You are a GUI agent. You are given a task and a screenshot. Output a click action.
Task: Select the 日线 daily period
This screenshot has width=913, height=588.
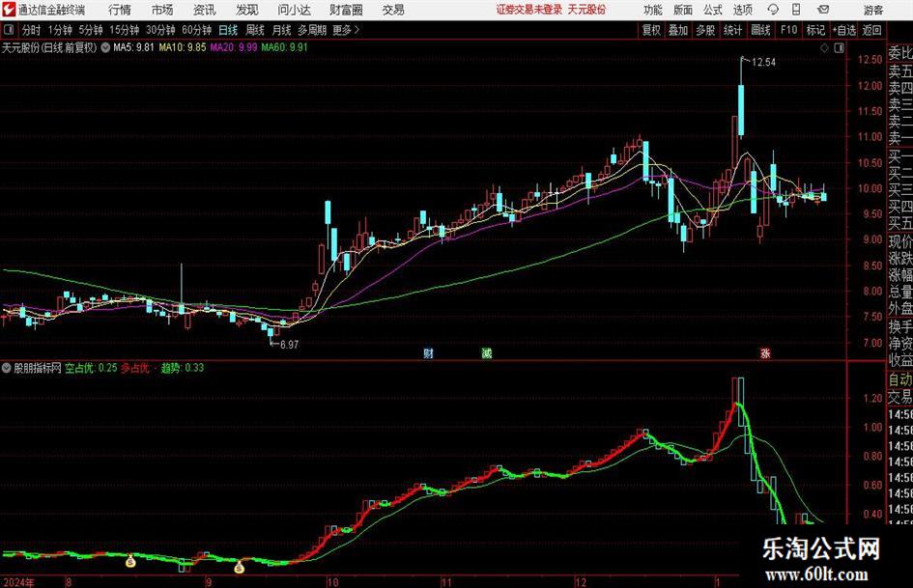pos(228,30)
